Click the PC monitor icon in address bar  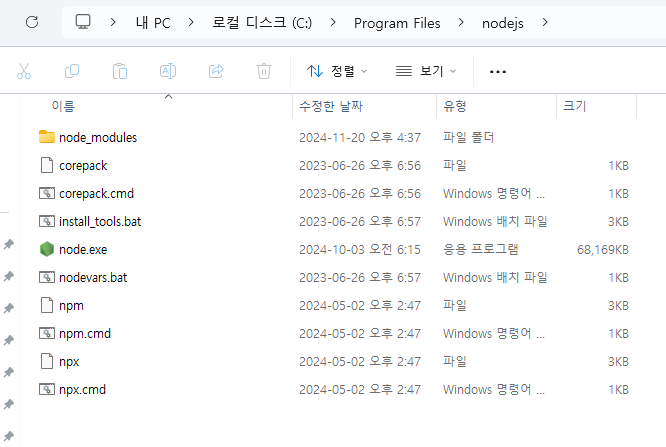click(x=83, y=22)
